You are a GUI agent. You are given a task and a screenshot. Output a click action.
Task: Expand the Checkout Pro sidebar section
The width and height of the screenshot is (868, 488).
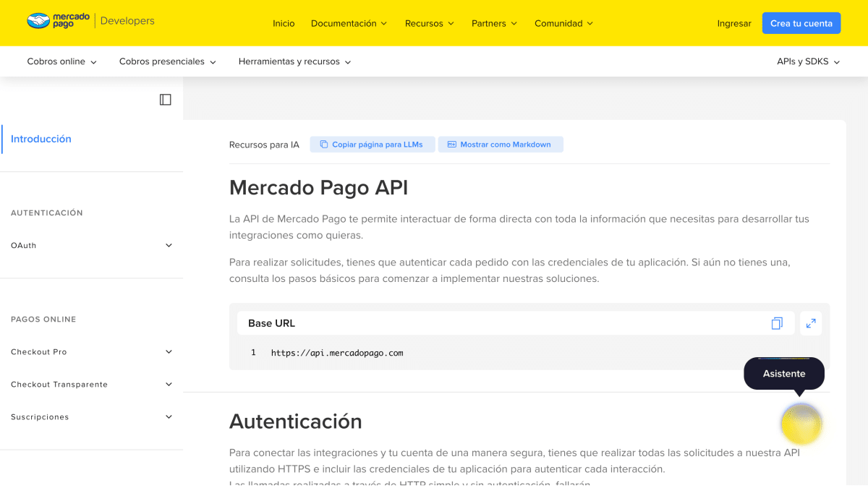click(x=91, y=352)
